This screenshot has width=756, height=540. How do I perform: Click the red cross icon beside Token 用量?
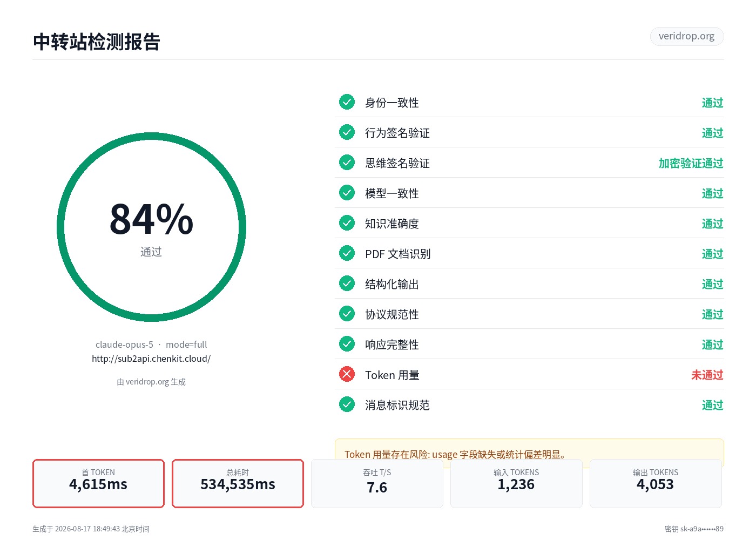[347, 374]
